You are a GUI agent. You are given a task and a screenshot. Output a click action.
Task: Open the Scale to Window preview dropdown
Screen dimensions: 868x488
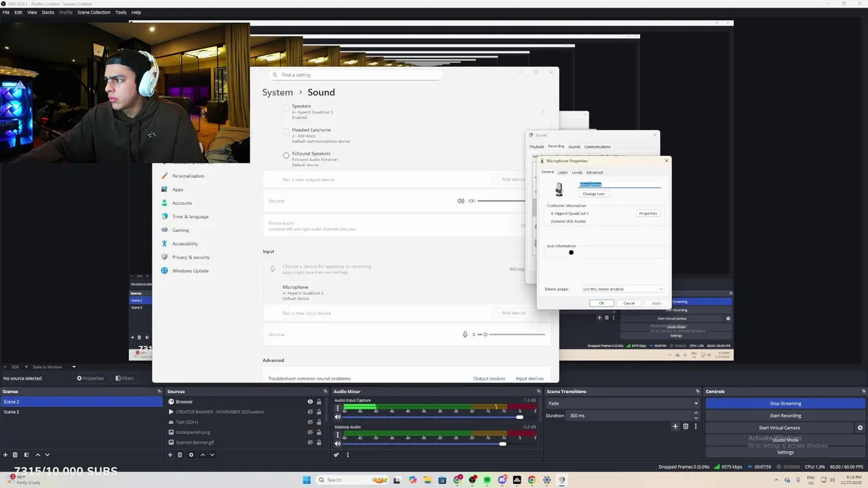tap(54, 367)
